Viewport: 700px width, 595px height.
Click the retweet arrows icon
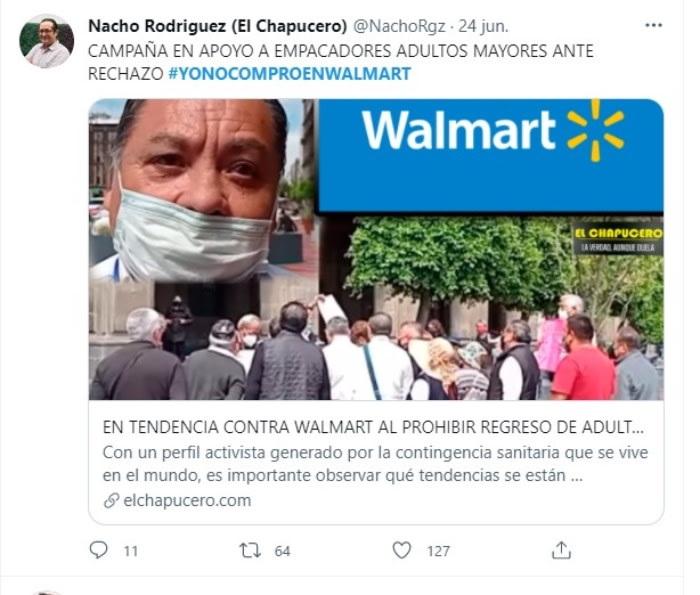tap(250, 550)
